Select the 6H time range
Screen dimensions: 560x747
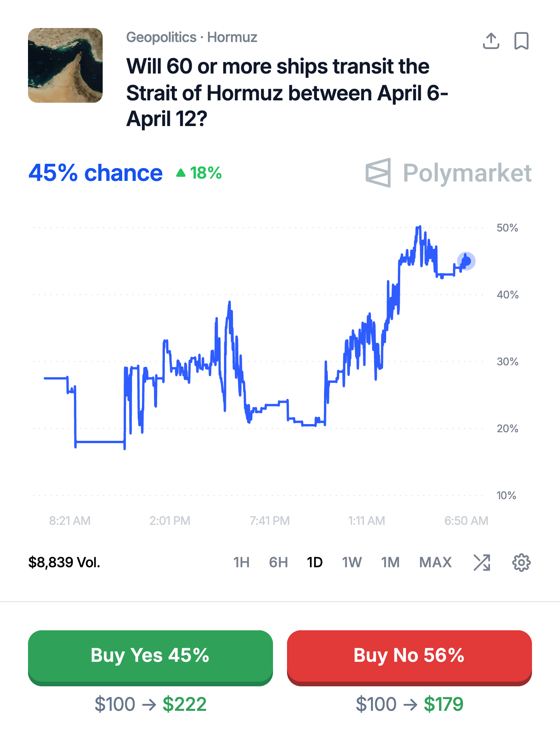pos(278,563)
